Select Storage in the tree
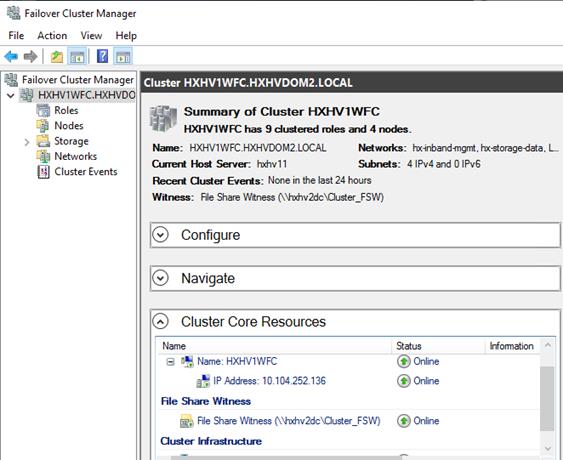Viewport: 563px width, 460px height. (71, 141)
